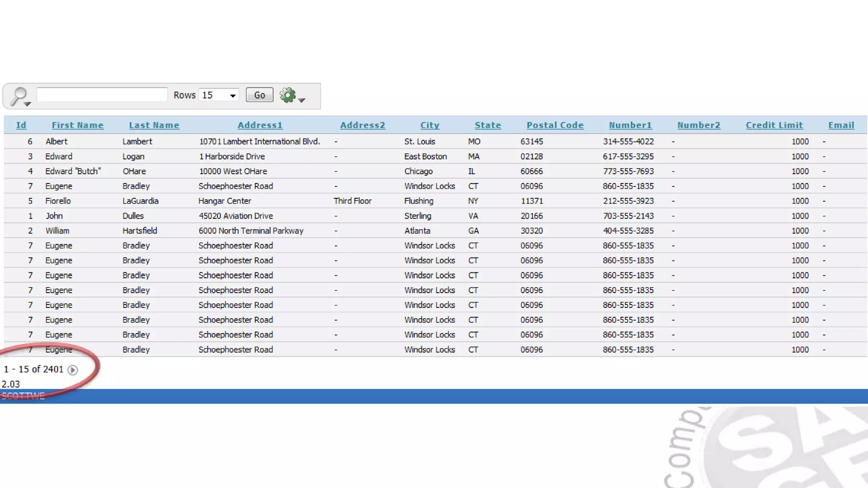Sort by the City column

(430, 125)
